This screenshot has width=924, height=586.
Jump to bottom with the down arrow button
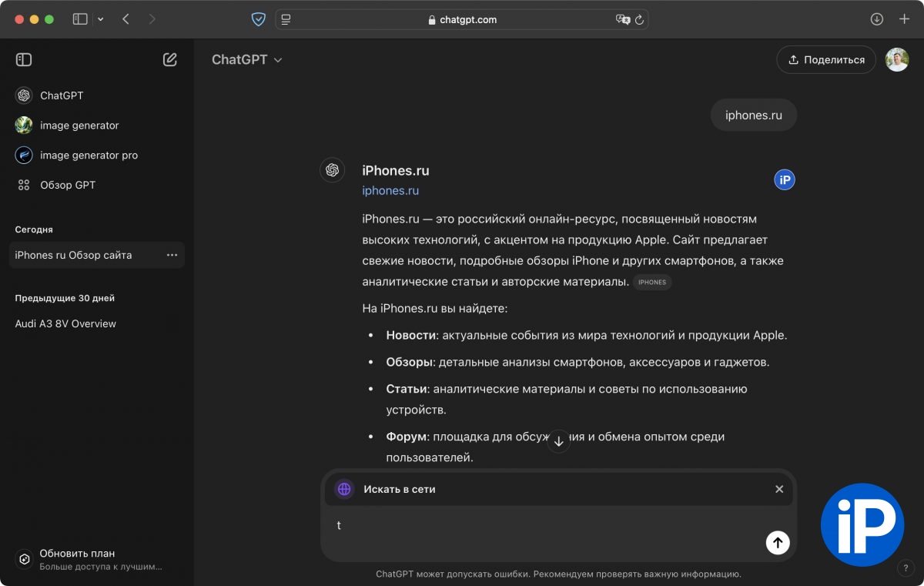click(558, 441)
